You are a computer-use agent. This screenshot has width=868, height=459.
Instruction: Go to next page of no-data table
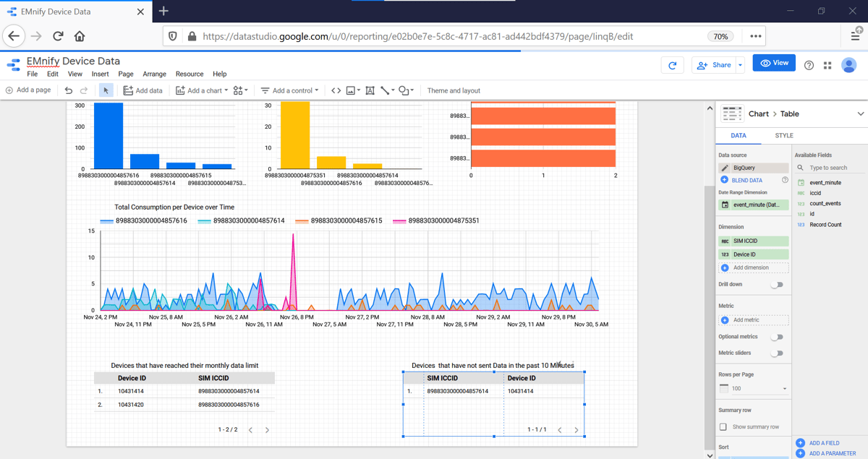click(x=576, y=430)
